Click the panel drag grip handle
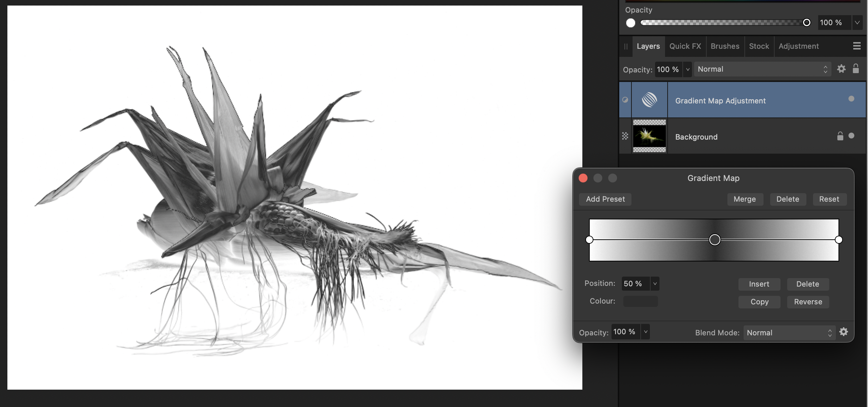 coord(626,47)
